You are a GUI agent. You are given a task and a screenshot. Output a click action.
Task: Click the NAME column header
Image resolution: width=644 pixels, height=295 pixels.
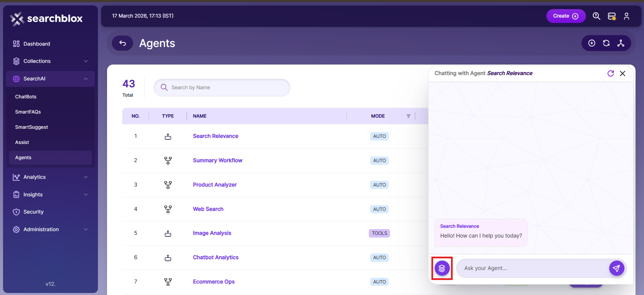(200, 116)
